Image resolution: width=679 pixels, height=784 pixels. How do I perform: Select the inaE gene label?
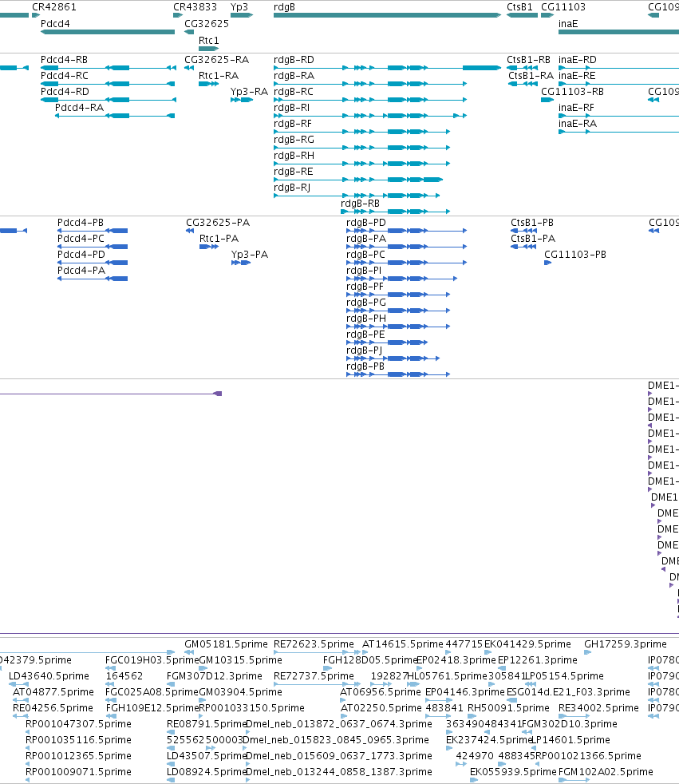click(x=568, y=23)
